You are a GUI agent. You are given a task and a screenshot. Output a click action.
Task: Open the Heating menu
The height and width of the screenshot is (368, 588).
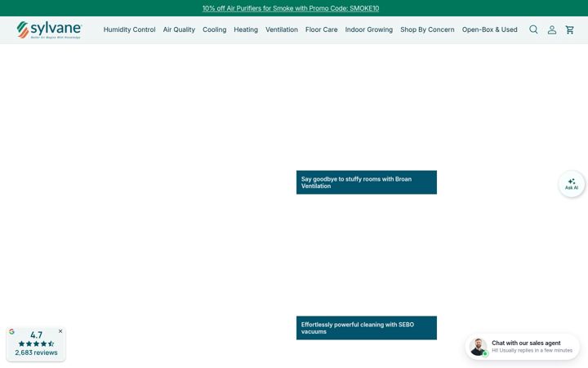click(x=246, y=29)
